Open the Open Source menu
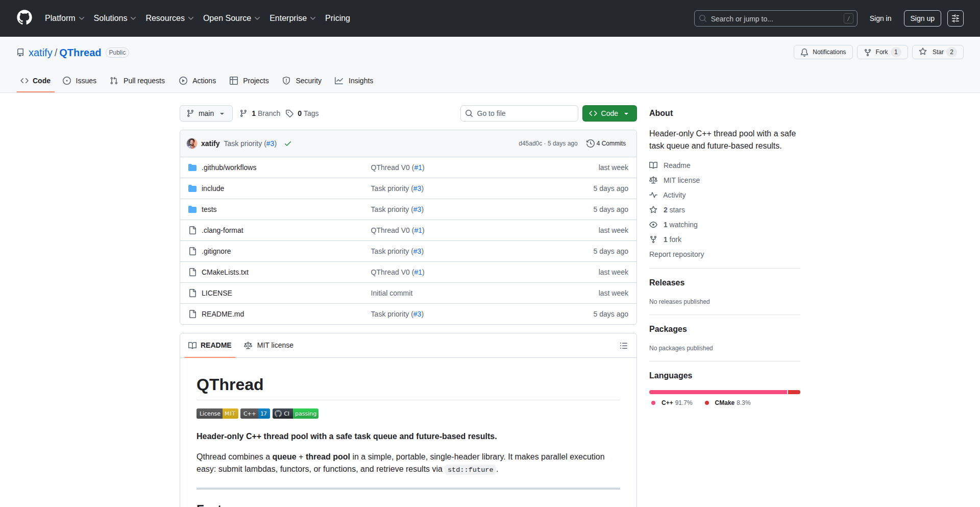980x507 pixels. [231, 18]
